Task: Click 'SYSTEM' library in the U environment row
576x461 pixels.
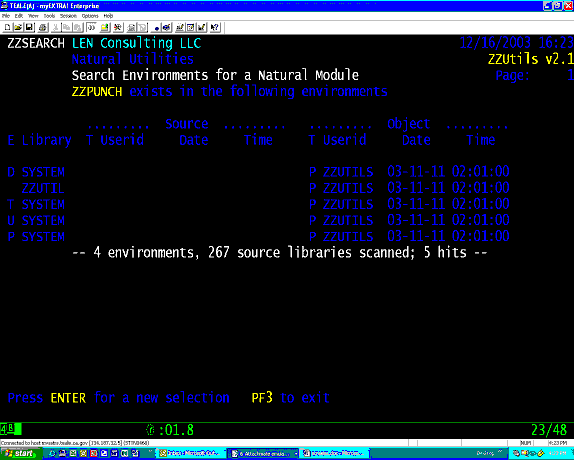Action: click(43, 221)
